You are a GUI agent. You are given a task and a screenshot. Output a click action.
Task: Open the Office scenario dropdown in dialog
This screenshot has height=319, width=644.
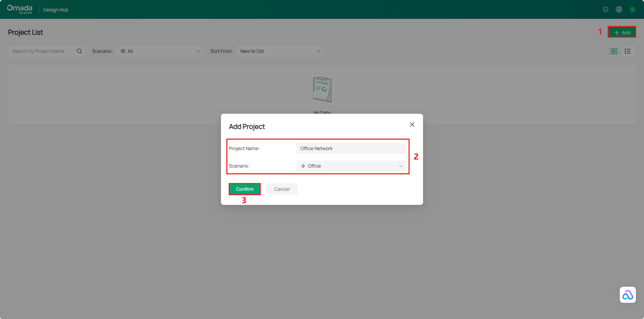pyautogui.click(x=351, y=166)
